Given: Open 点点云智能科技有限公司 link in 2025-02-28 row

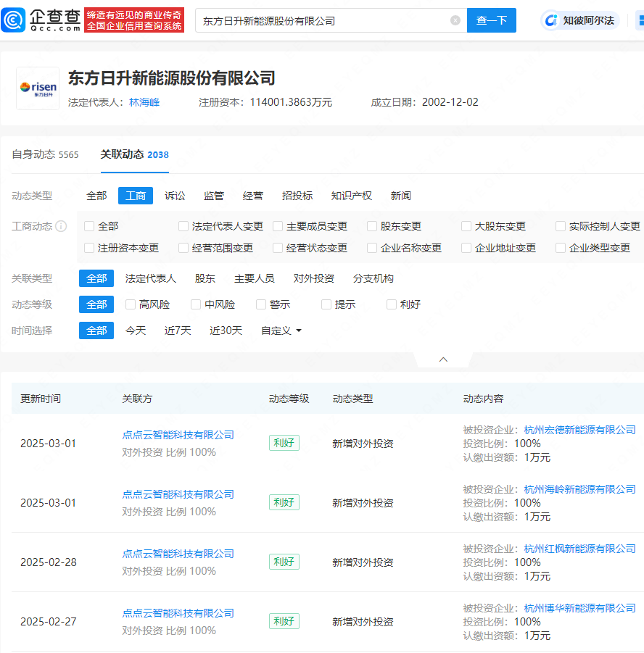Looking at the screenshot, I should 178,554.
